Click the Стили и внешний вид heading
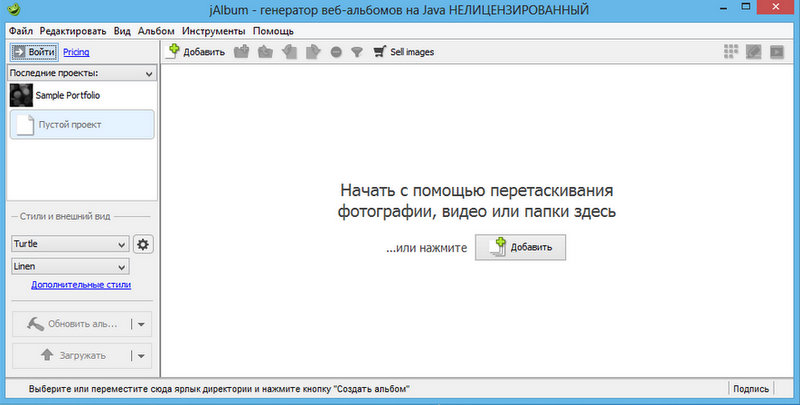The height and width of the screenshot is (405, 800). point(65,216)
